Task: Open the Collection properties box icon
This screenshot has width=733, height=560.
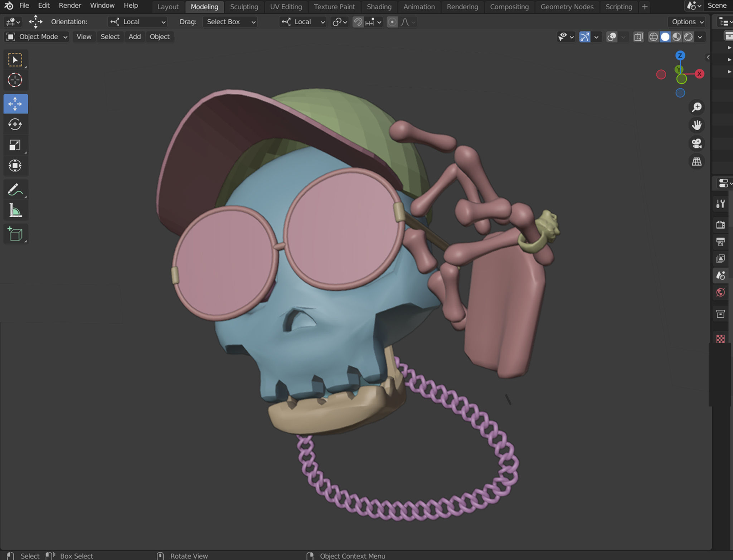Action: pyautogui.click(x=720, y=314)
